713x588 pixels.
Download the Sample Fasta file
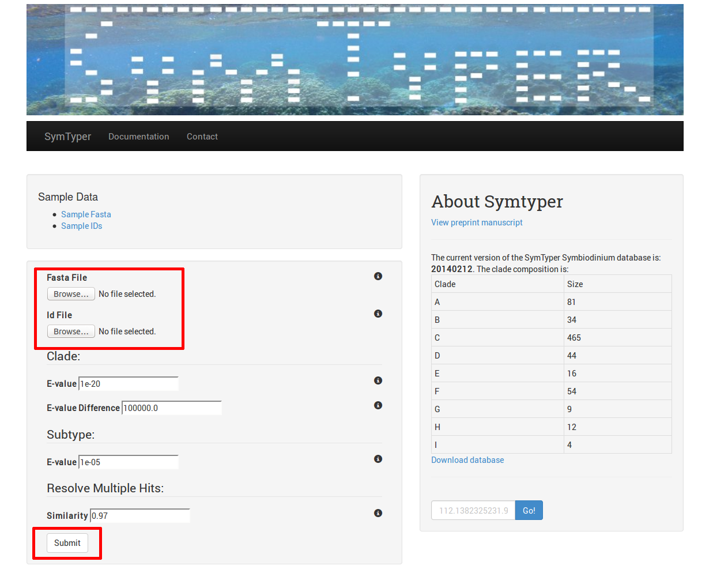(x=86, y=214)
